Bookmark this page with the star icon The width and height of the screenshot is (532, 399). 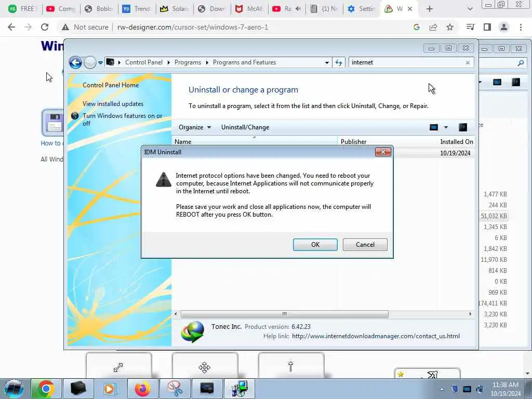450,27
